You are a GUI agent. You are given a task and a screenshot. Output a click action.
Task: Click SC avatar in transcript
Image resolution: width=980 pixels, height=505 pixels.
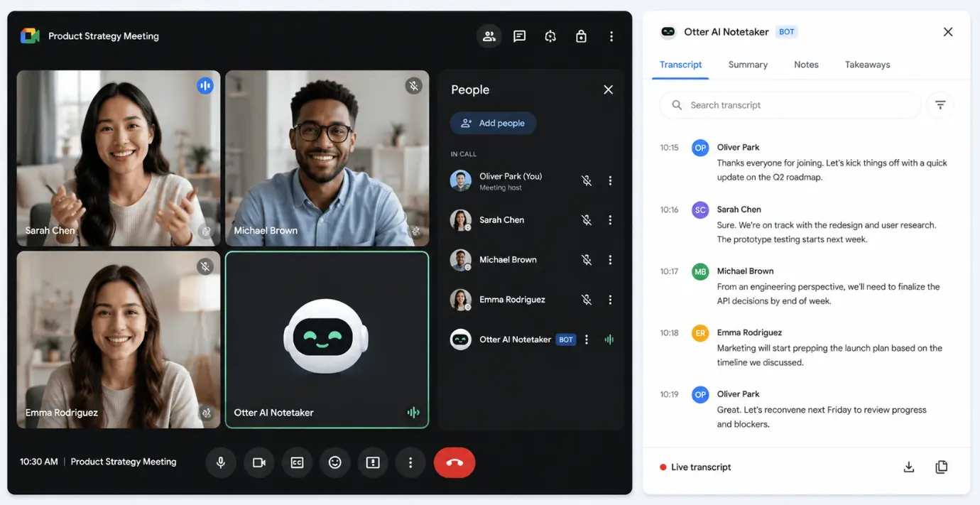point(700,210)
